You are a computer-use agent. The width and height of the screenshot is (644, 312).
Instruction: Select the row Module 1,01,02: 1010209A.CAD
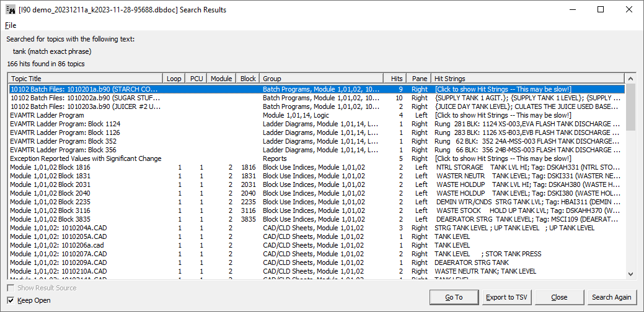[317, 262]
